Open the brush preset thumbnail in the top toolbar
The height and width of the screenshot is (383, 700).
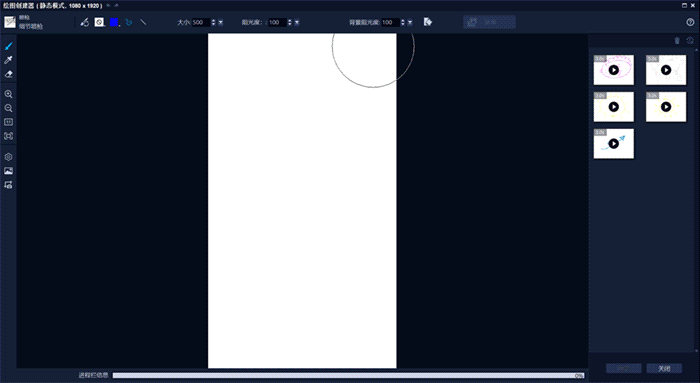pos(10,22)
